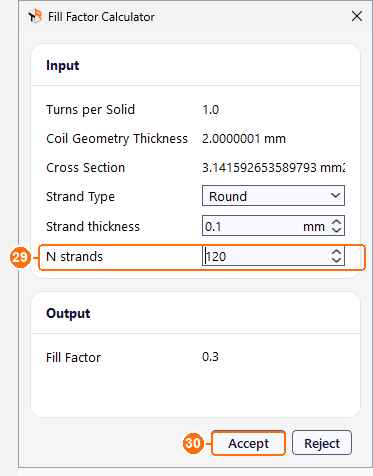The image size is (373, 476).
Task: Click the Output section heading
Action: pos(68,313)
